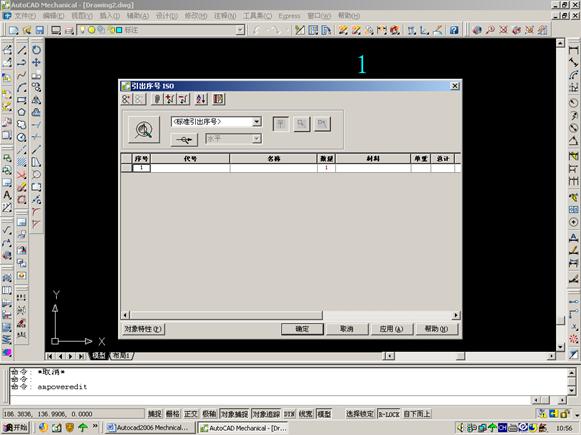Image resolution: width=581 pixels, height=435 pixels.
Task: Select the Mirror tool in modify toolbar
Action: tap(36, 100)
